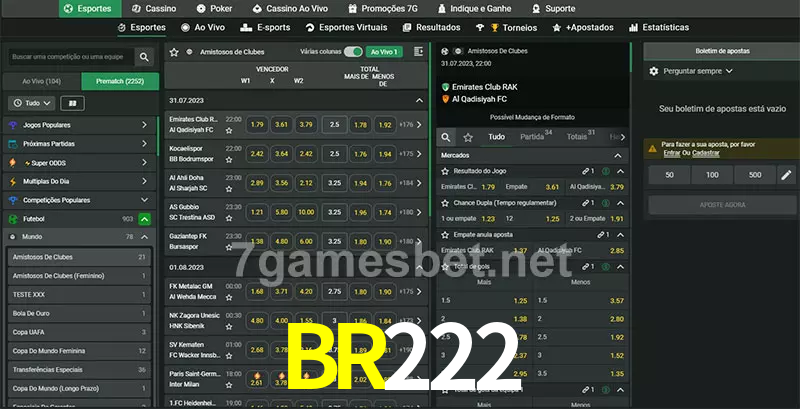800x409 pixels.
Task: Select the Ao Vivo (104) tab
Action: point(42,82)
